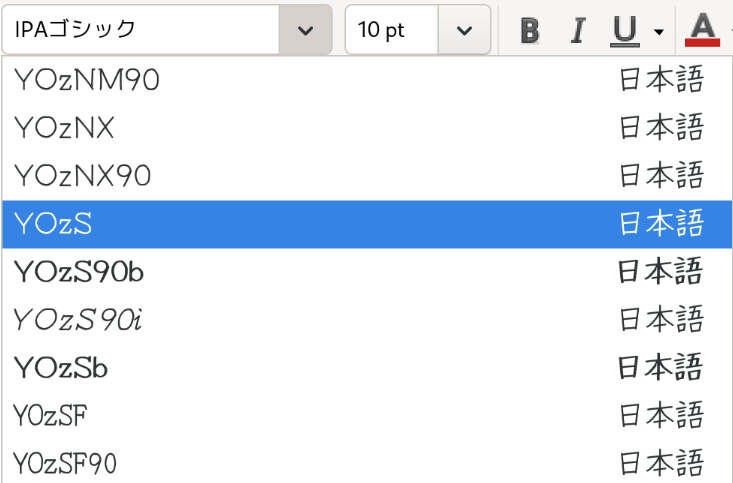Apply the red font color
The image size is (733, 483).
(x=703, y=30)
